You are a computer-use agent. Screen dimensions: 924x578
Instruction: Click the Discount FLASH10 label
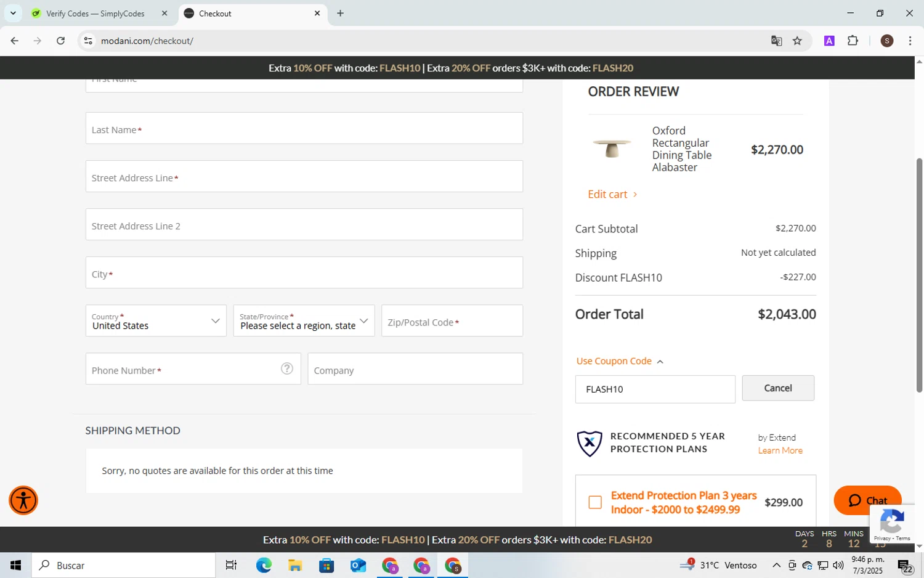point(618,278)
